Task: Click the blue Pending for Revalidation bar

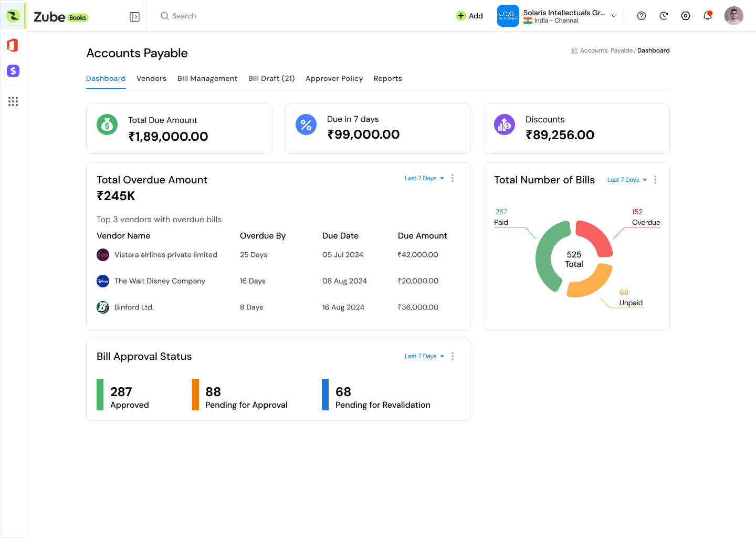Action: point(325,395)
